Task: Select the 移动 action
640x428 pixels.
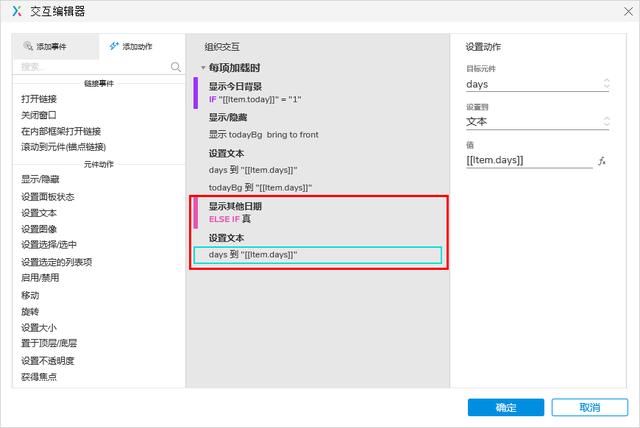Action: click(x=30, y=295)
